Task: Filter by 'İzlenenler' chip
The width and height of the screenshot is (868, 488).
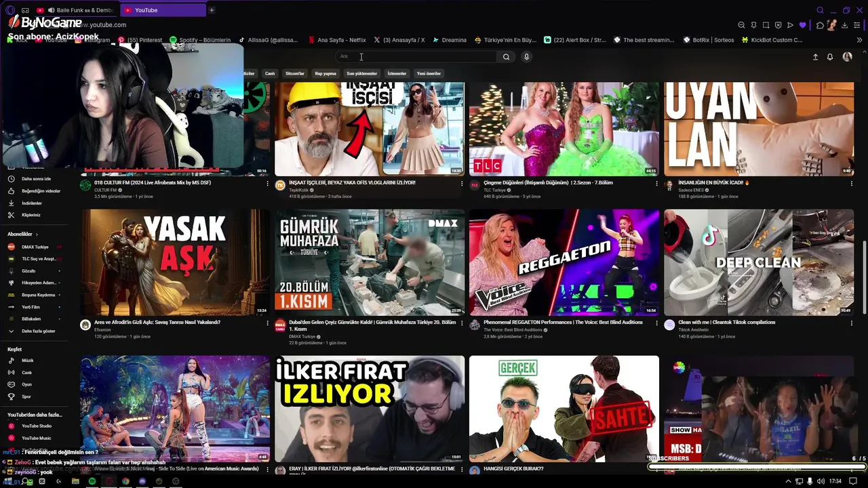Action: 397,73
